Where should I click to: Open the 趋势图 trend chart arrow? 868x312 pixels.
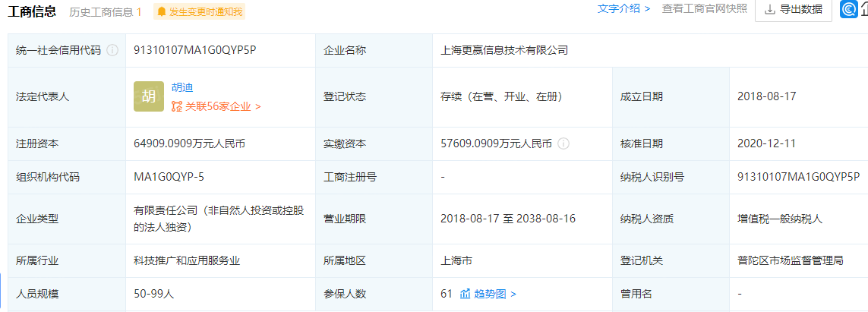(513, 294)
